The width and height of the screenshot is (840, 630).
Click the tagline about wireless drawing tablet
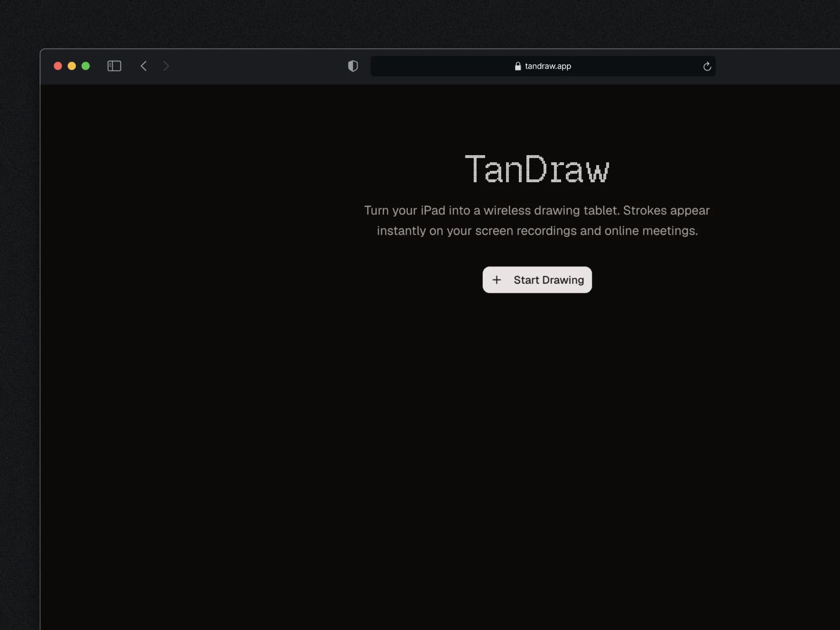[x=537, y=220]
